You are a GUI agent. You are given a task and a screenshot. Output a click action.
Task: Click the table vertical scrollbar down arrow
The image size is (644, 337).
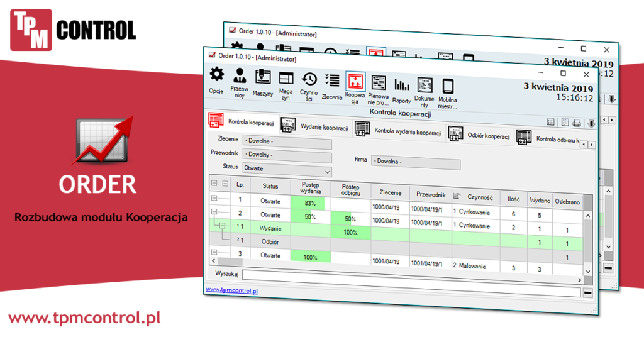coord(588,272)
